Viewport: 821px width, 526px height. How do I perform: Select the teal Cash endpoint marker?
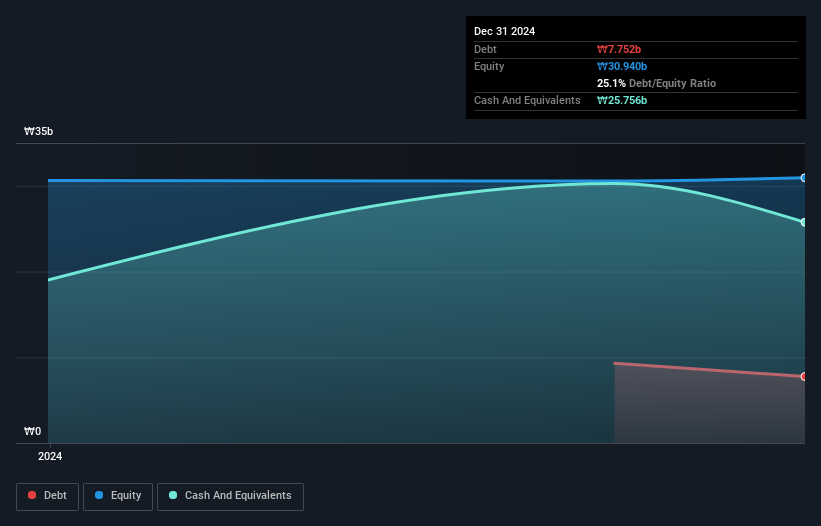tap(804, 222)
